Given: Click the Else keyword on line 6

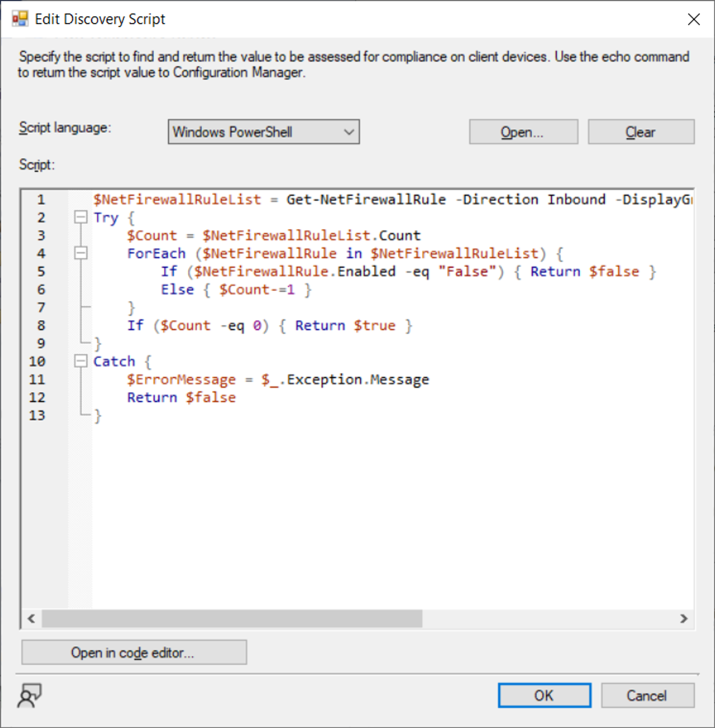Looking at the screenshot, I should [x=177, y=289].
